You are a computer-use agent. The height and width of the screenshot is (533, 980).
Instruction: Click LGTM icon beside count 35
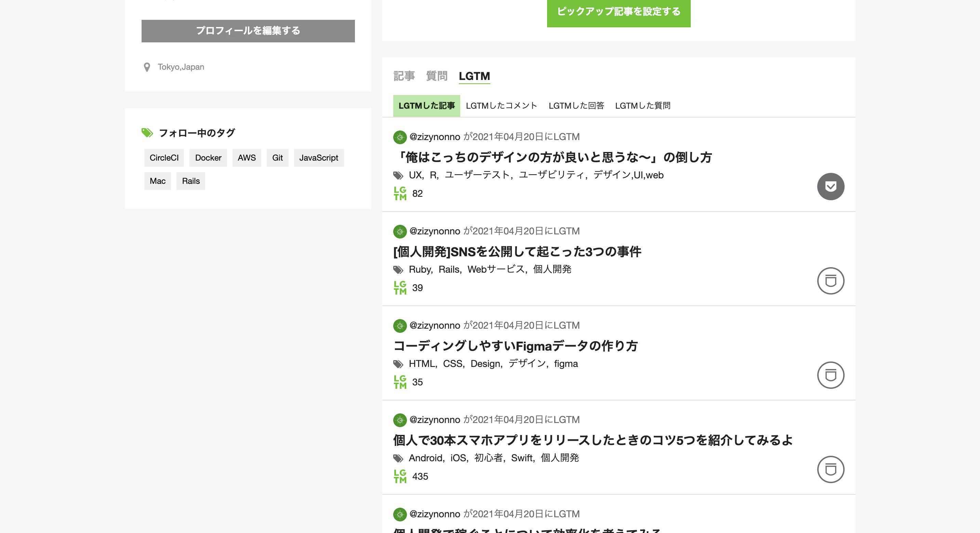click(400, 382)
